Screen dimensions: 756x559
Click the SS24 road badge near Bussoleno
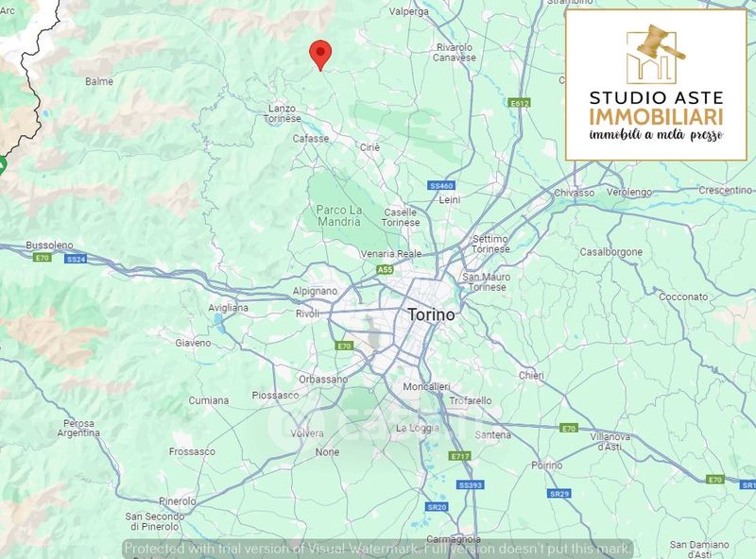point(76,259)
